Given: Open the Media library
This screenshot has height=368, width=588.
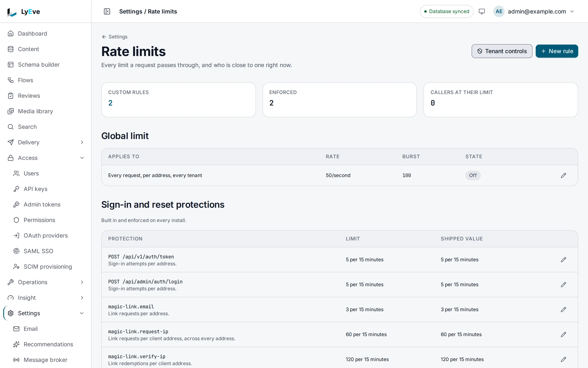Looking at the screenshot, I should [46, 111].
